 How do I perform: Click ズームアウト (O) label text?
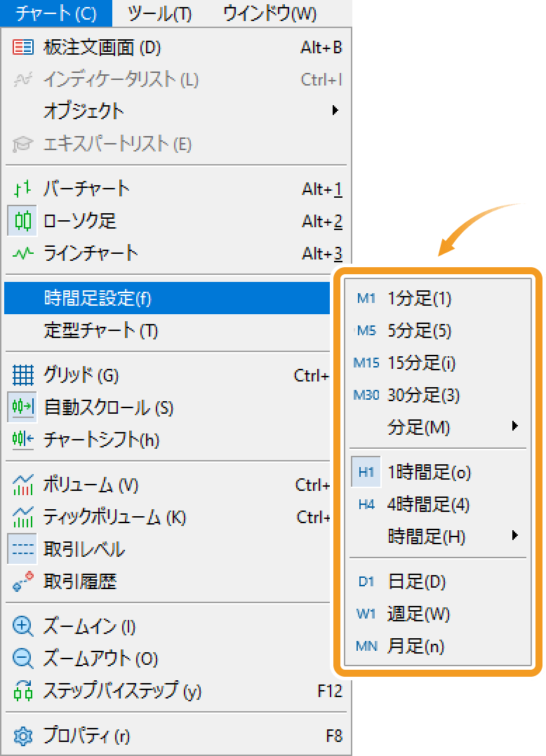tap(100, 659)
